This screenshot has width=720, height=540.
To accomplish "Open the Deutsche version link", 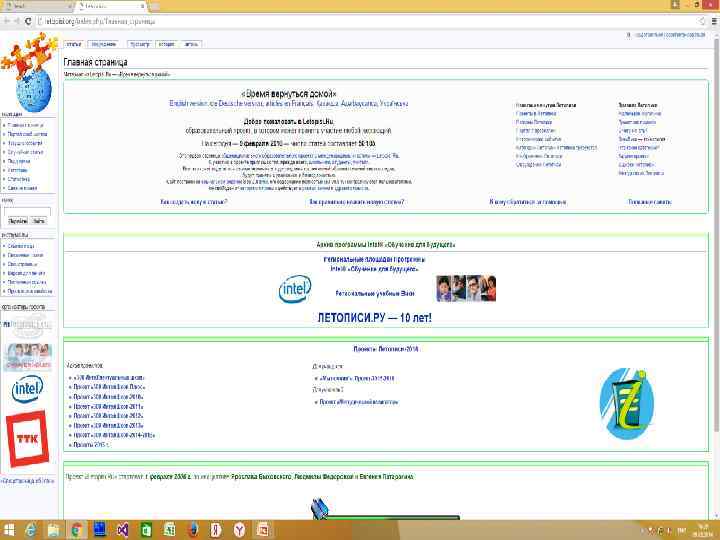I will [x=241, y=104].
